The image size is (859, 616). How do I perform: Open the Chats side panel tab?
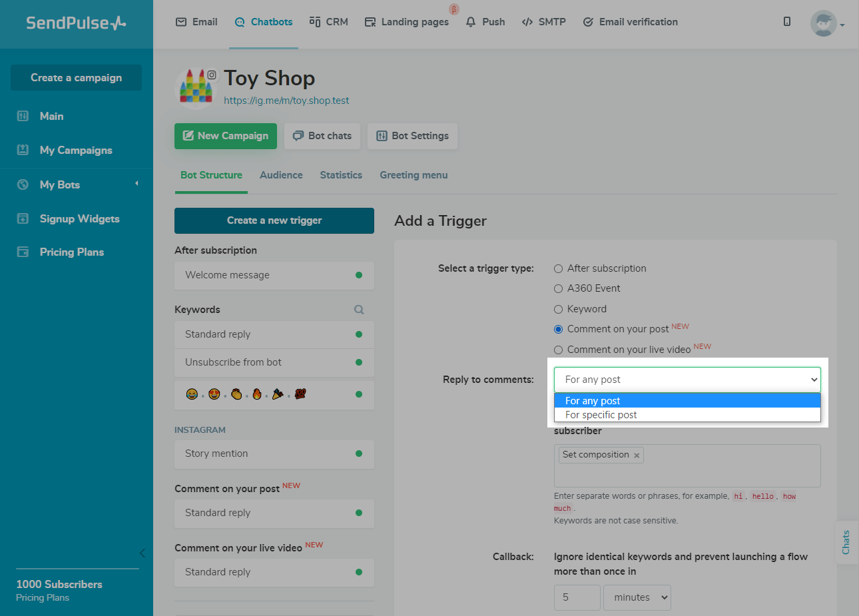coord(846,542)
